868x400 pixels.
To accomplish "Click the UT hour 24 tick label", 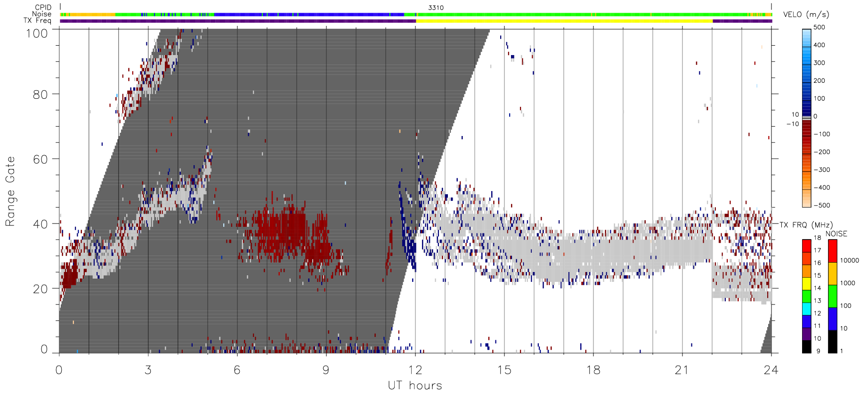I will [x=771, y=370].
